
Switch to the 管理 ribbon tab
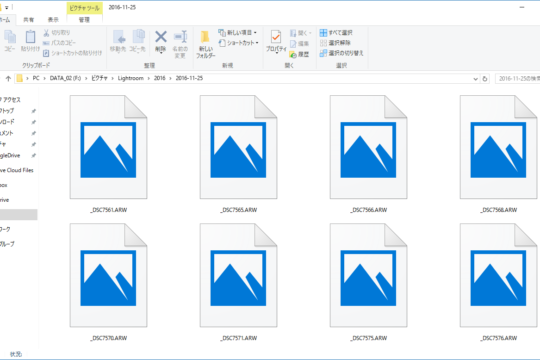(x=84, y=20)
